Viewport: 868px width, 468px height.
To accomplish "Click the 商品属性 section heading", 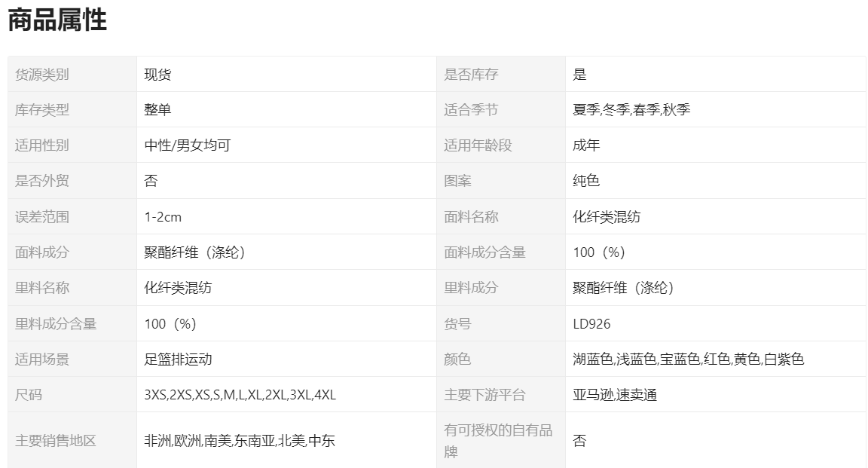I will 57,21.
